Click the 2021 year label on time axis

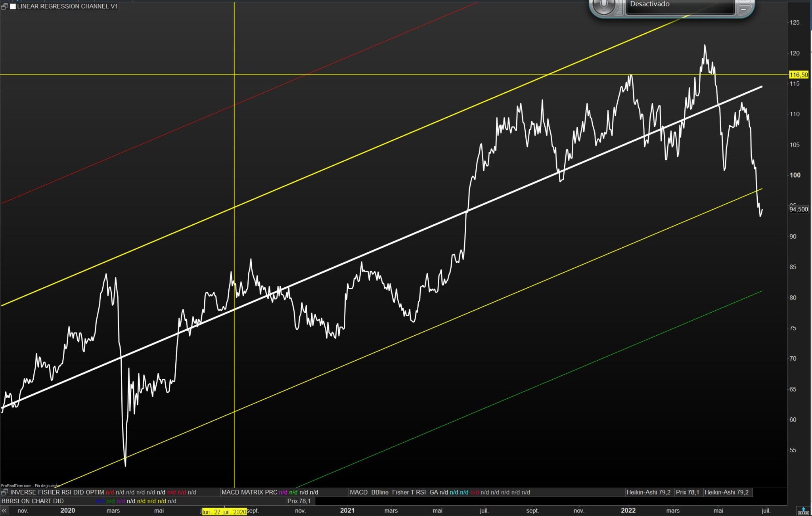pyautogui.click(x=347, y=510)
